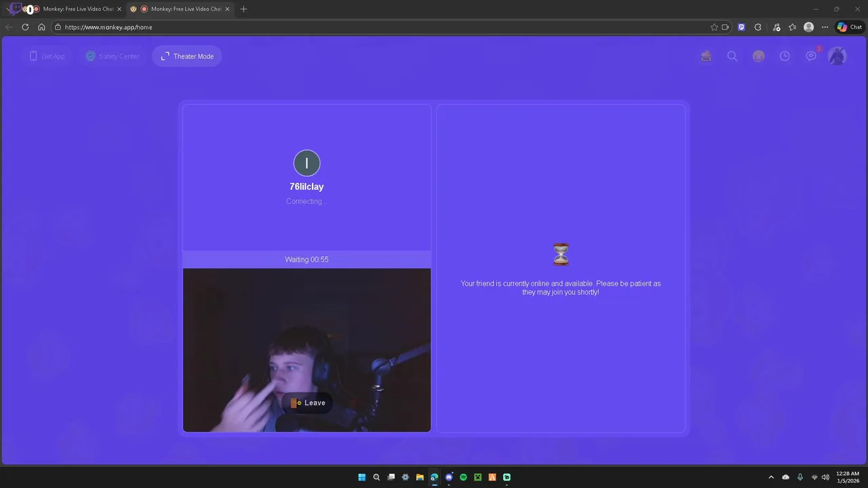This screenshot has width=868, height=488.
Task: Open the Windows Start menu
Action: 362,477
